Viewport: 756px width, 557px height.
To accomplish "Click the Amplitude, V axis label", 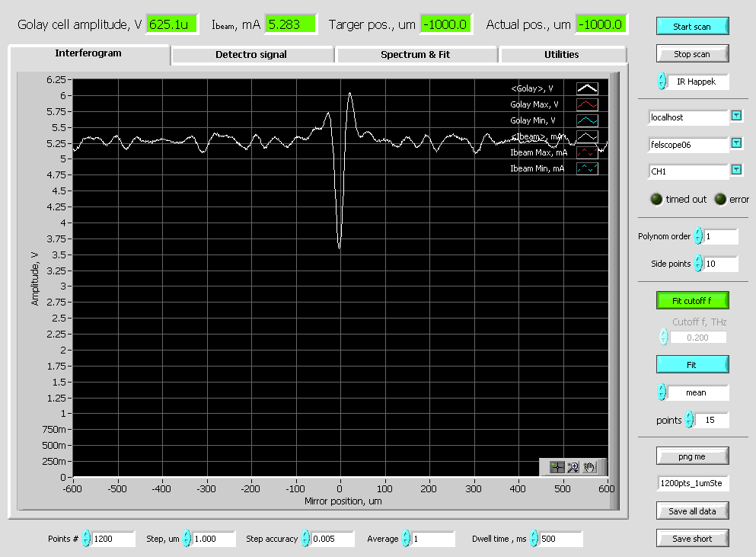I will 34,279.
